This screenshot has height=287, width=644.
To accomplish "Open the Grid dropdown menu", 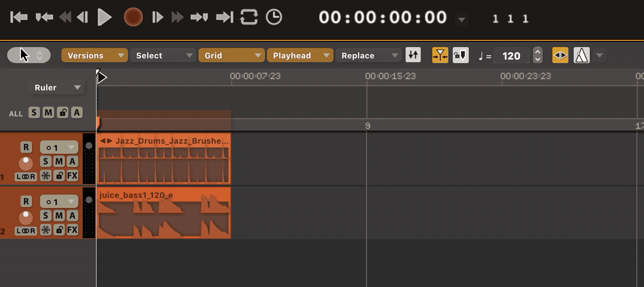I will (x=232, y=56).
